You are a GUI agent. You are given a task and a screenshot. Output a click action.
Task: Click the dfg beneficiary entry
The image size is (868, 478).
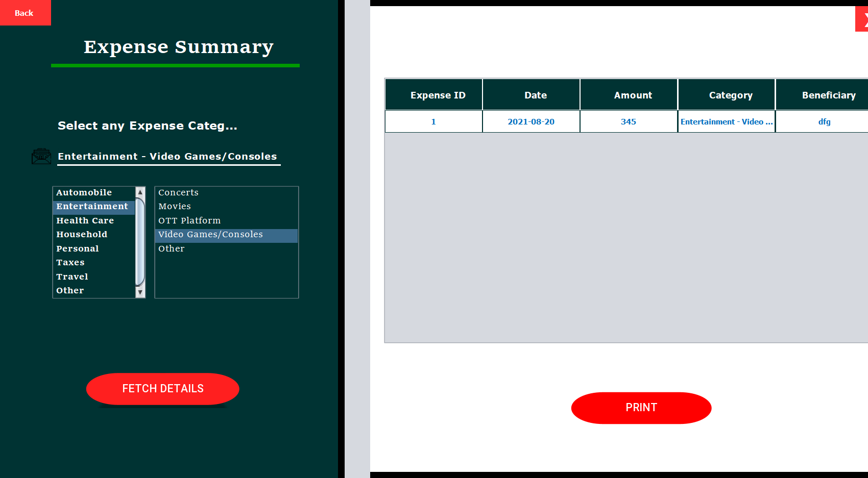click(825, 121)
